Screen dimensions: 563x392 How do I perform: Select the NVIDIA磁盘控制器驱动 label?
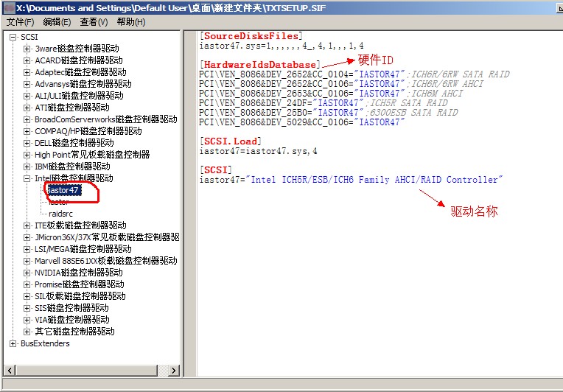tap(78, 273)
